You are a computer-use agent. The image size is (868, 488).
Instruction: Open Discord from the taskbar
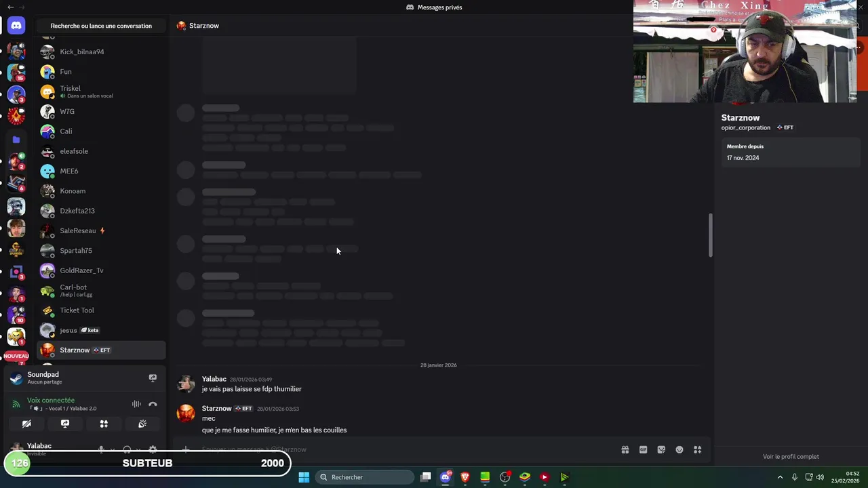tap(446, 477)
